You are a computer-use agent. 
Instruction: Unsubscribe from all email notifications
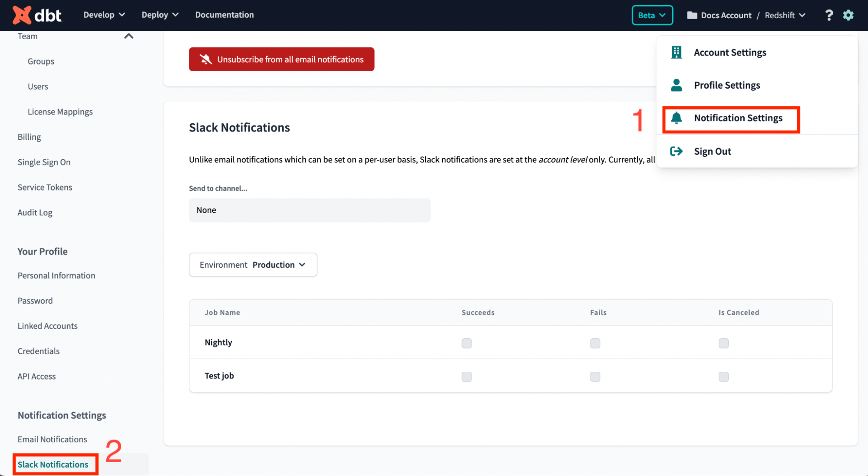tap(281, 59)
